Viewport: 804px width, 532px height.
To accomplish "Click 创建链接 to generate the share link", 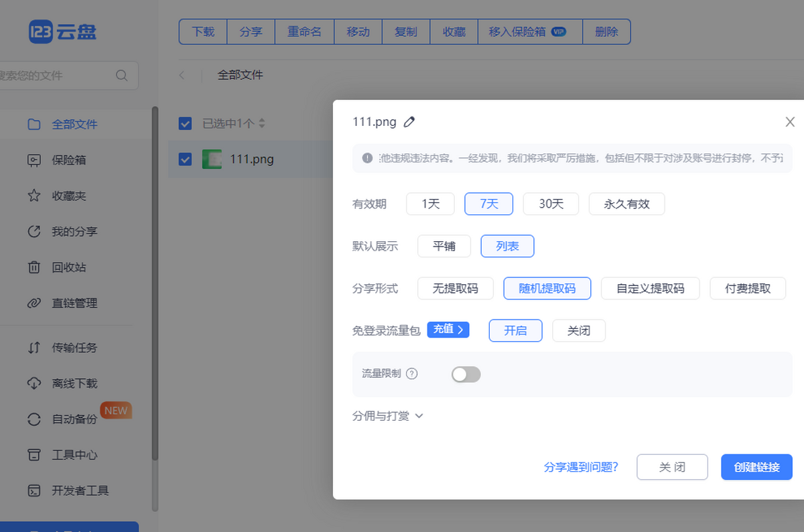I will (x=756, y=467).
